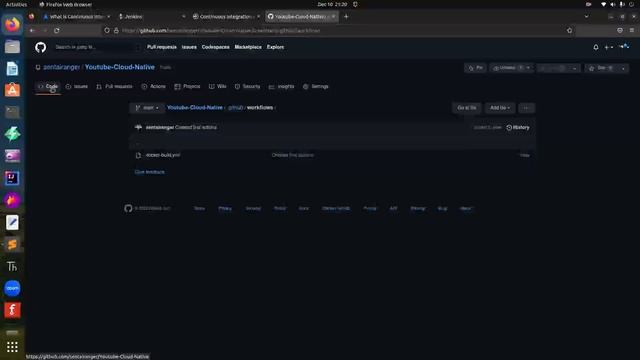This screenshot has width=640, height=360.
Task: Open Explore in top navigation
Action: [x=276, y=47]
